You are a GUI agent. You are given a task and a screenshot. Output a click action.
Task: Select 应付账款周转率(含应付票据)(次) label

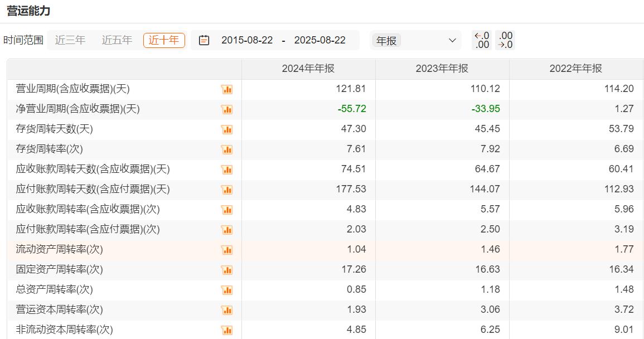coord(88,229)
